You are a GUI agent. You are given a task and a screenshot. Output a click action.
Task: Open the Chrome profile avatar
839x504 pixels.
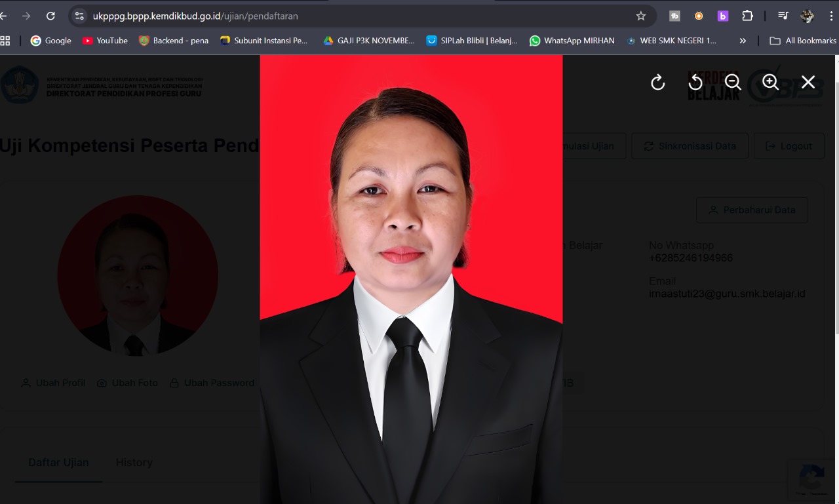[x=808, y=16]
